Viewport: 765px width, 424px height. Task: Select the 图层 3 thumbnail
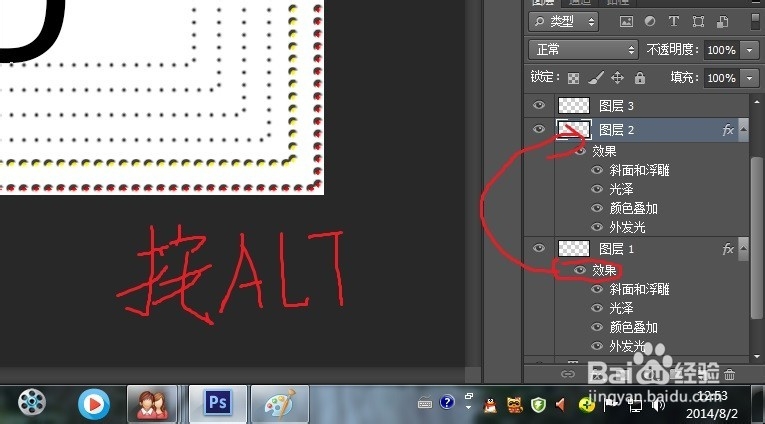pyautogui.click(x=574, y=105)
